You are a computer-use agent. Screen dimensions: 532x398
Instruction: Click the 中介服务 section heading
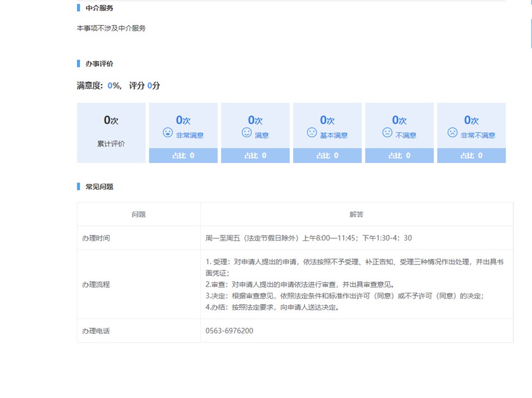(x=99, y=8)
